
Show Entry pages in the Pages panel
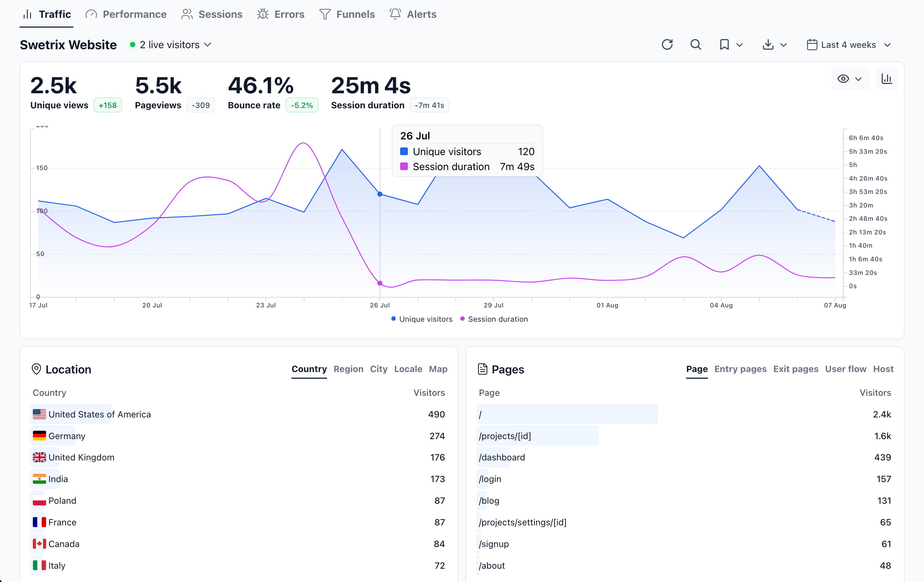(x=740, y=369)
